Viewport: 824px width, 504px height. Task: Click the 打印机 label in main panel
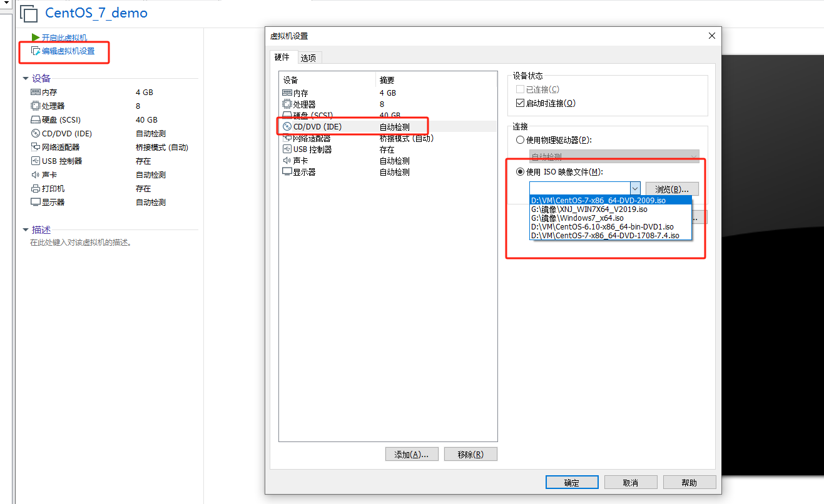click(53, 188)
